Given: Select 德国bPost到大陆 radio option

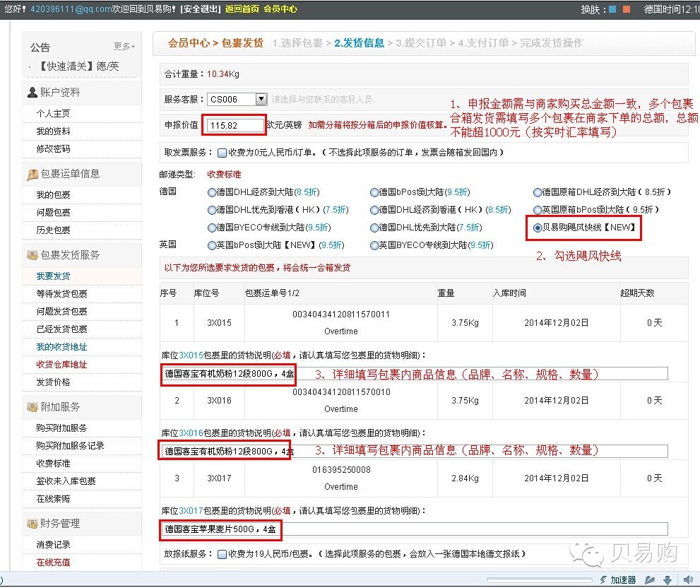Looking at the screenshot, I should pyautogui.click(x=374, y=192).
